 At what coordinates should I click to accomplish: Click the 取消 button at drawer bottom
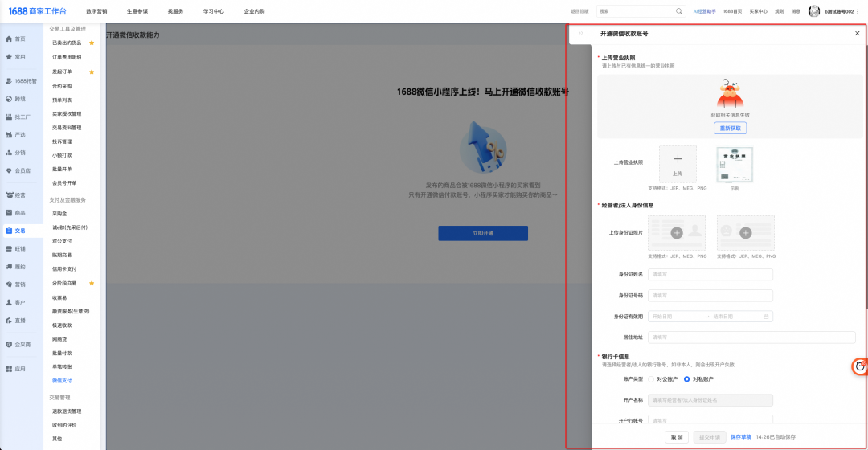click(677, 436)
